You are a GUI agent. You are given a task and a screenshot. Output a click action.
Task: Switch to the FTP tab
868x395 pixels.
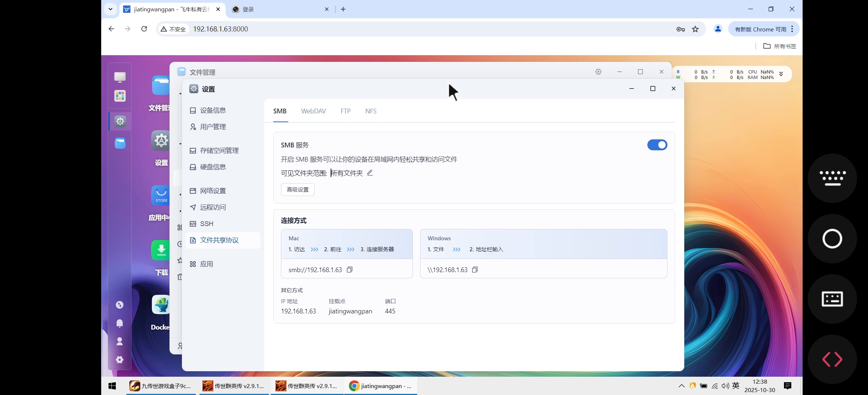tap(345, 111)
